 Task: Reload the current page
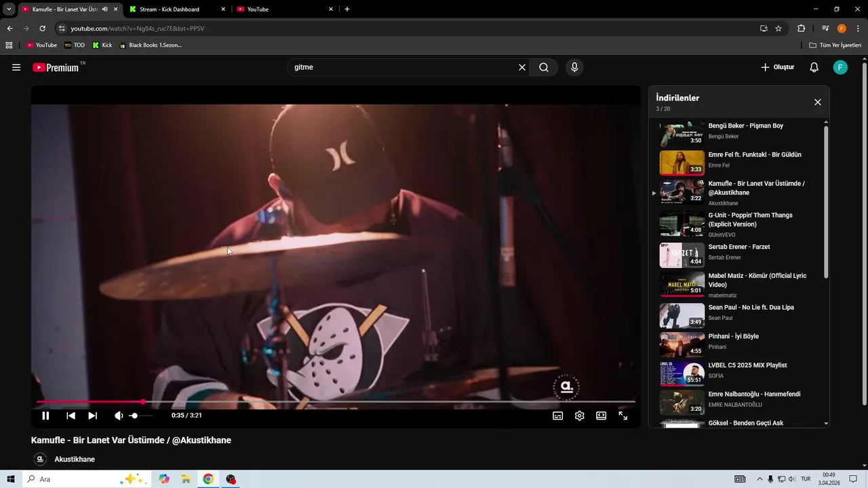(42, 28)
